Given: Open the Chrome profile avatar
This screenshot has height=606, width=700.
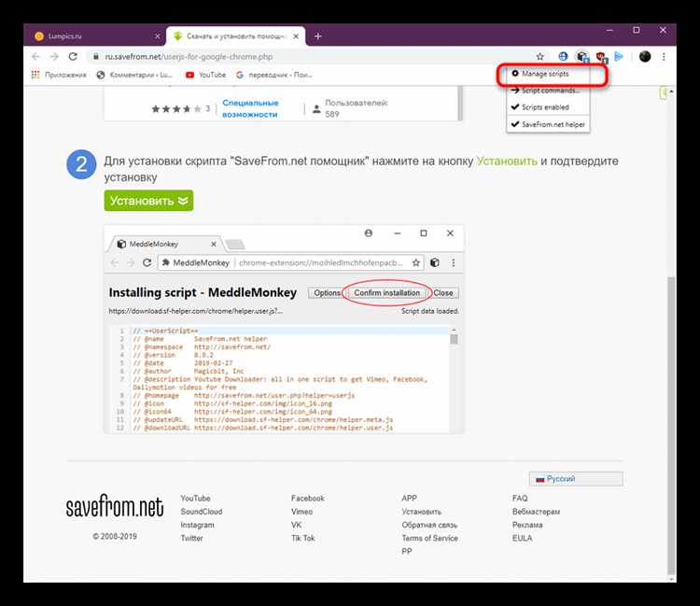Looking at the screenshot, I should pos(645,57).
